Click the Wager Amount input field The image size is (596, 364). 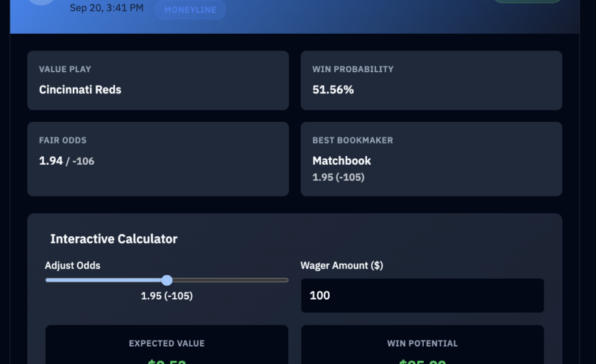[x=422, y=295]
